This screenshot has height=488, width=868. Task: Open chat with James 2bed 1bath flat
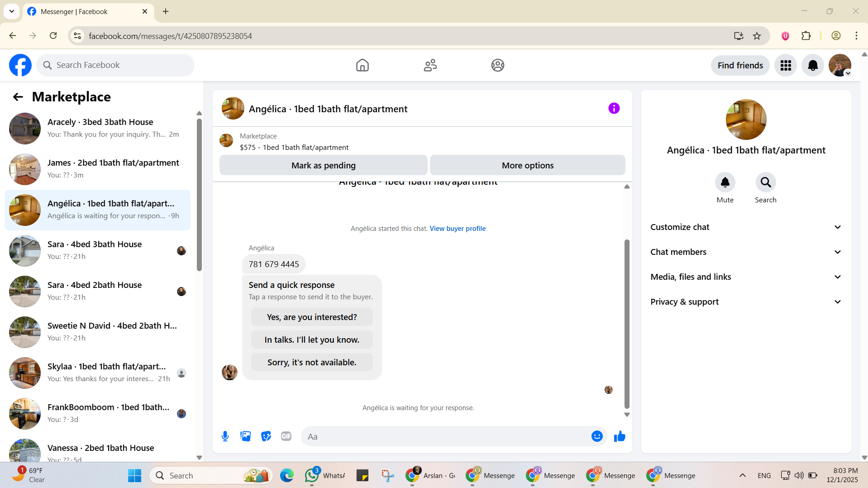click(97, 169)
